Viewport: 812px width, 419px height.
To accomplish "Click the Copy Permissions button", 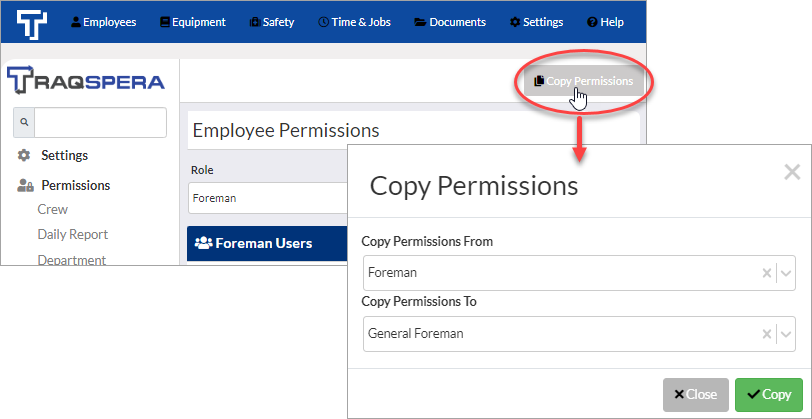I will (x=584, y=81).
